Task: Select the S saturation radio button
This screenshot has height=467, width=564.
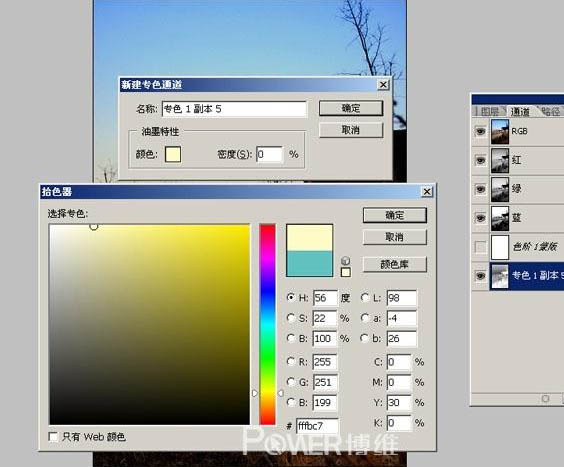Action: (x=291, y=318)
